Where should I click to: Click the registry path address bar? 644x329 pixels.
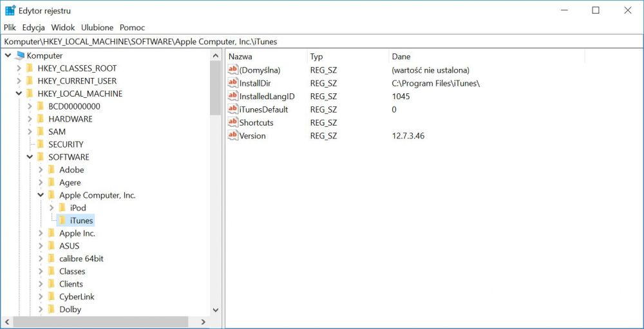click(x=322, y=41)
